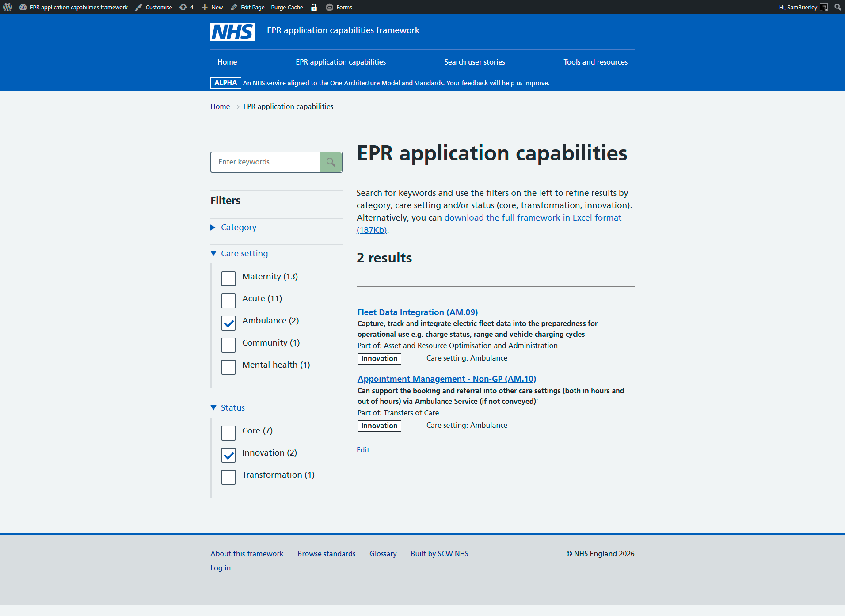
Task: Go to Tools and resources menu item
Action: (595, 62)
